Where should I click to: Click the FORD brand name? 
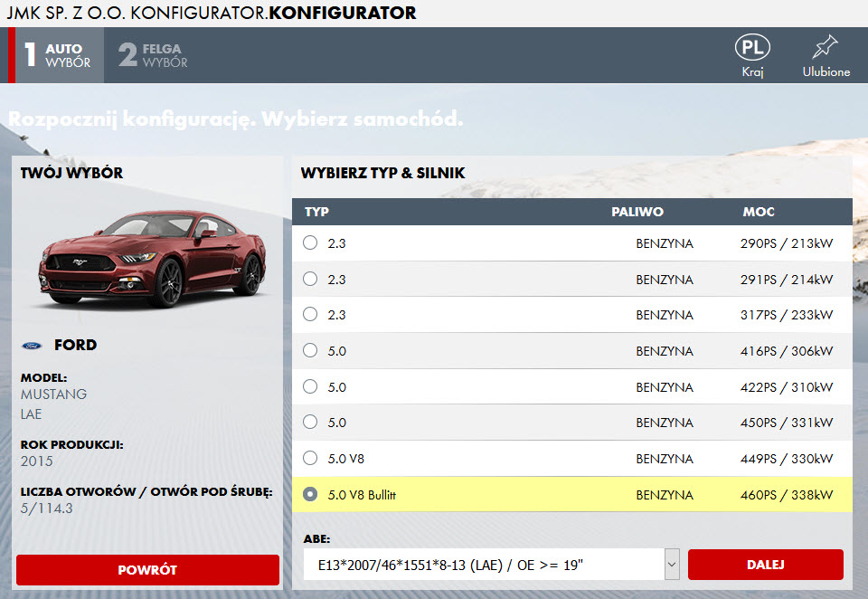[x=75, y=345]
